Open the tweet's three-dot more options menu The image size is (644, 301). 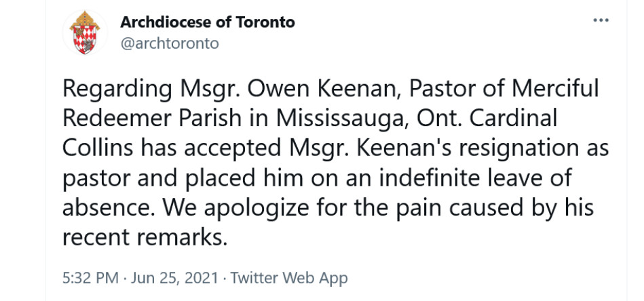click(601, 20)
